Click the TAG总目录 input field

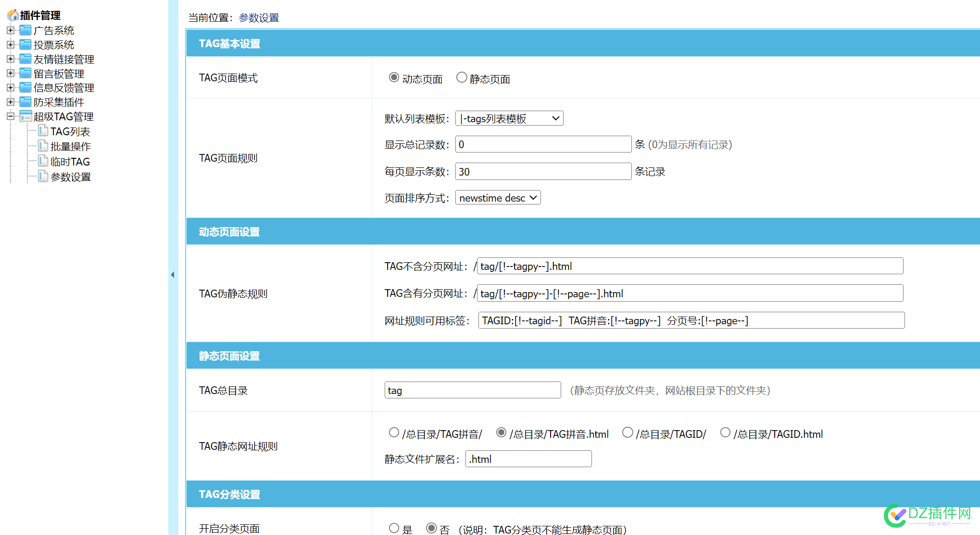(473, 390)
